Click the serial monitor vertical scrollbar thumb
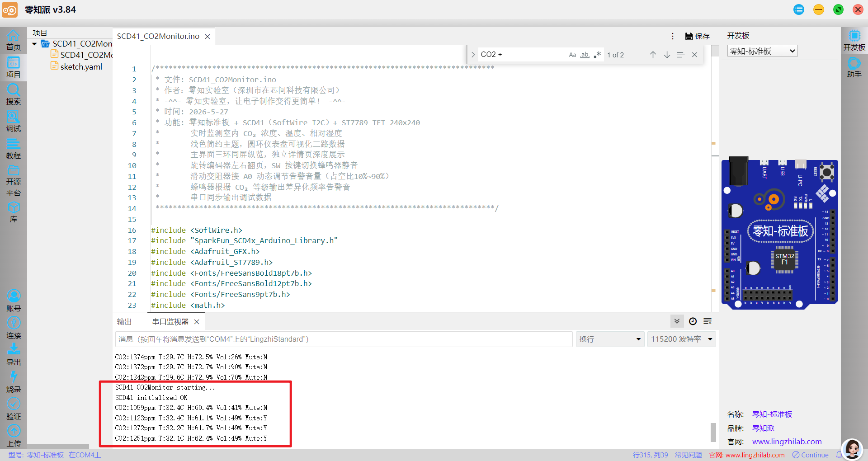This screenshot has width=868, height=461. tap(713, 432)
